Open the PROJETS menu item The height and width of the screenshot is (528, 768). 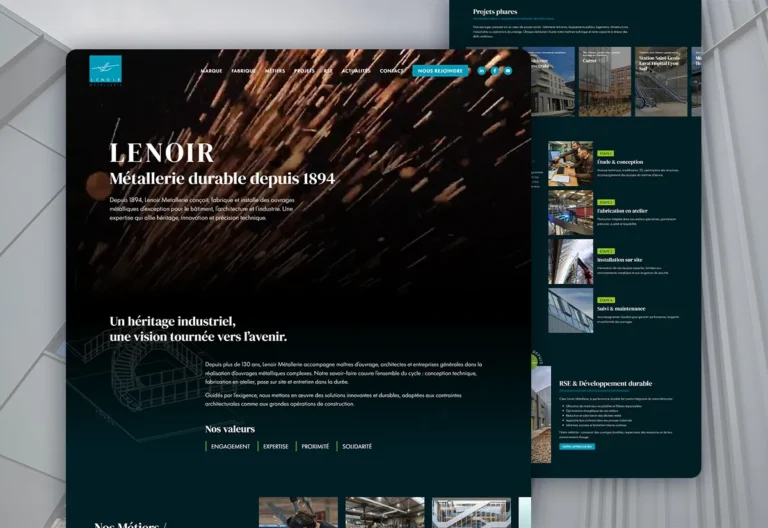point(304,71)
